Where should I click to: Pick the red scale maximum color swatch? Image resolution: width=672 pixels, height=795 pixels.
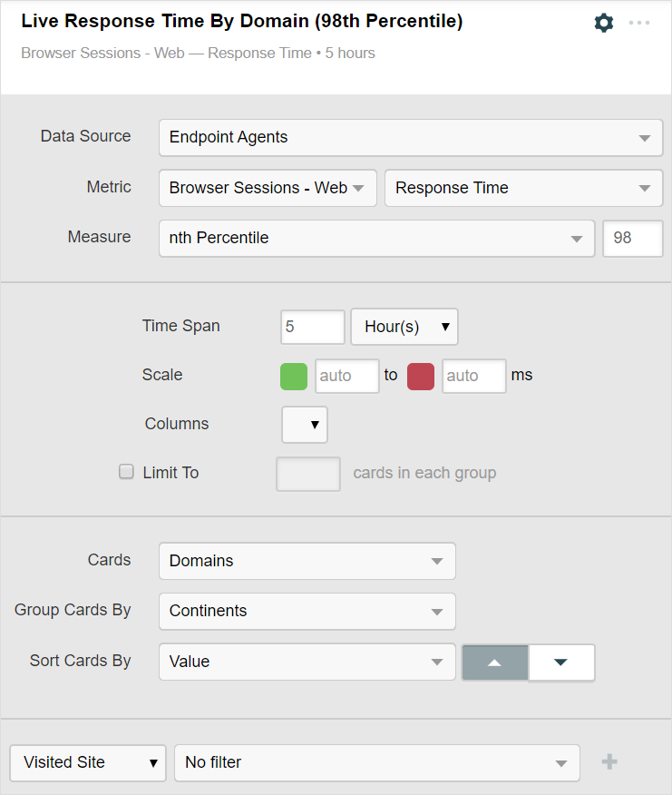[421, 376]
